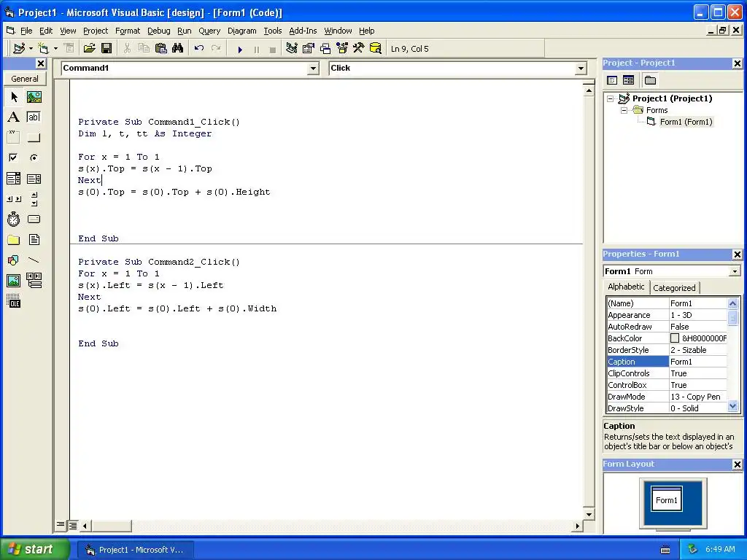Click the Form1 thumbnail in Form Layout
Viewport: 747px width, 560px height.
667,499
